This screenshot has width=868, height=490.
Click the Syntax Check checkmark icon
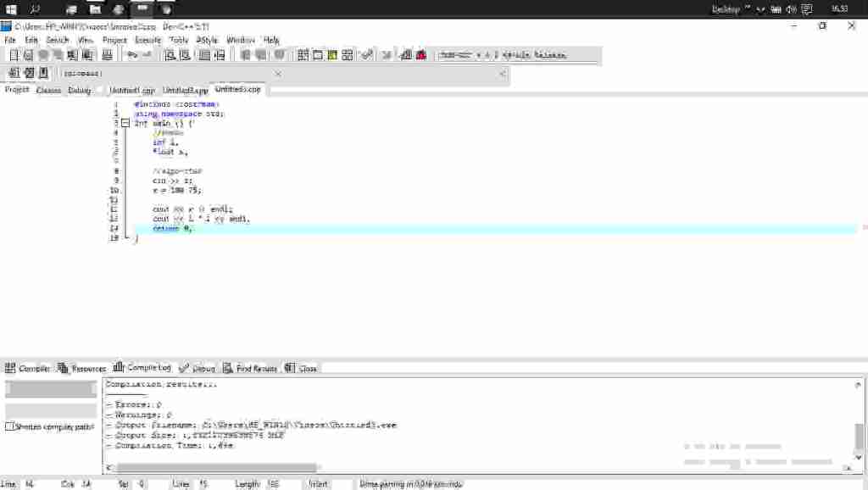tap(366, 55)
